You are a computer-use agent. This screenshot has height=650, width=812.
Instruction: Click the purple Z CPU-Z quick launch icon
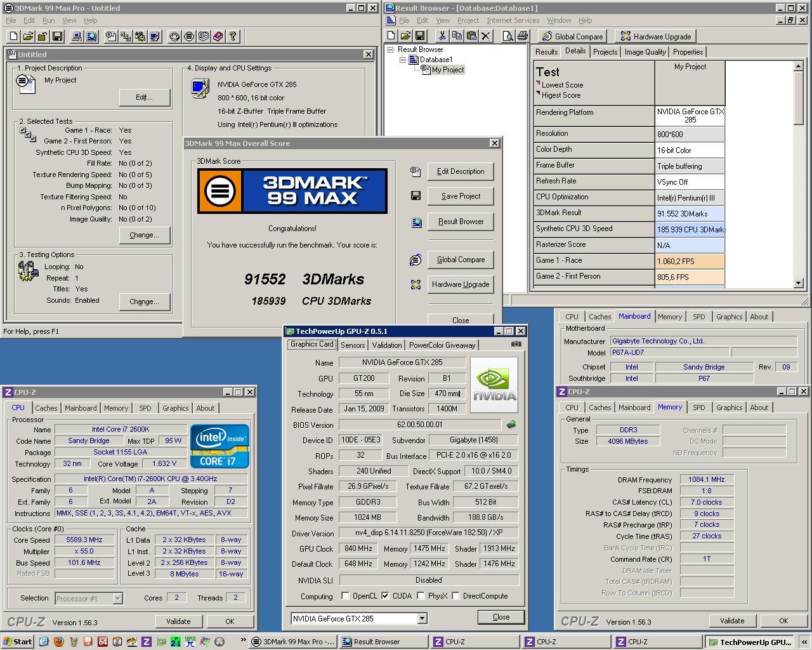coord(146,642)
